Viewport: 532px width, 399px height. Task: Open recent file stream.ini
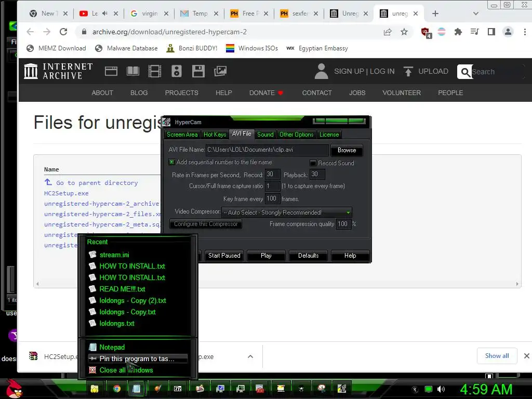114,255
